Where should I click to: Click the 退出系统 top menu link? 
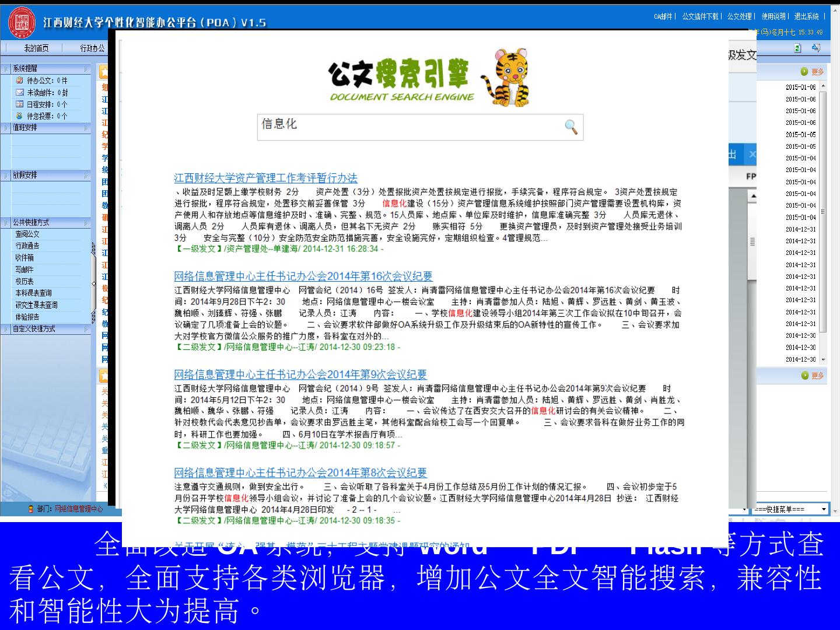[807, 16]
